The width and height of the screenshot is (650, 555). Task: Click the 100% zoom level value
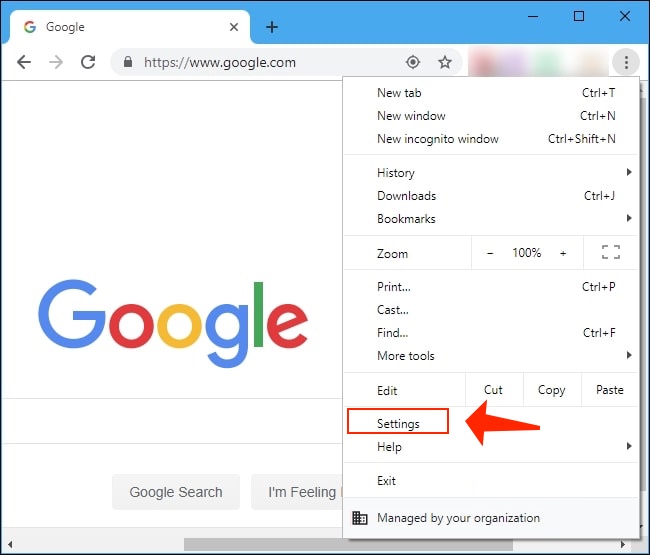click(526, 252)
